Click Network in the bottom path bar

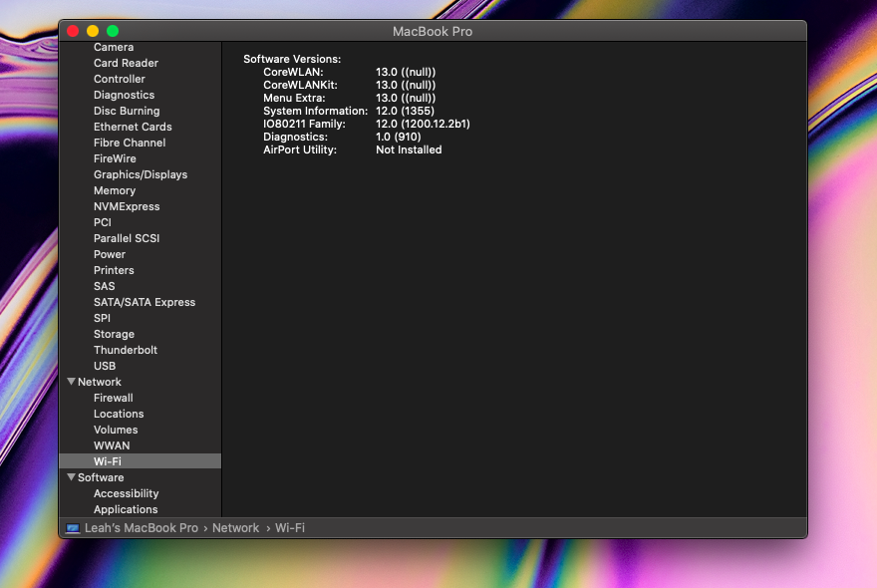pyautogui.click(x=235, y=528)
